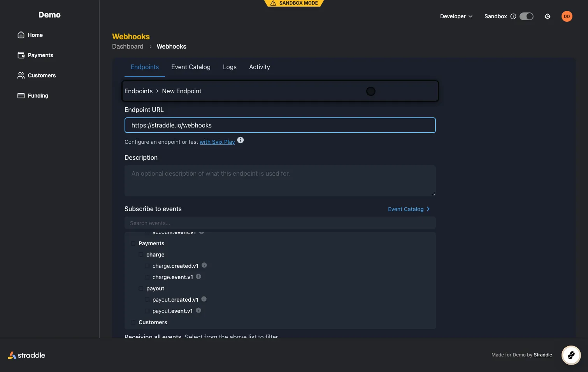
Task: Click the straddle logo in footer
Action: [26, 355]
